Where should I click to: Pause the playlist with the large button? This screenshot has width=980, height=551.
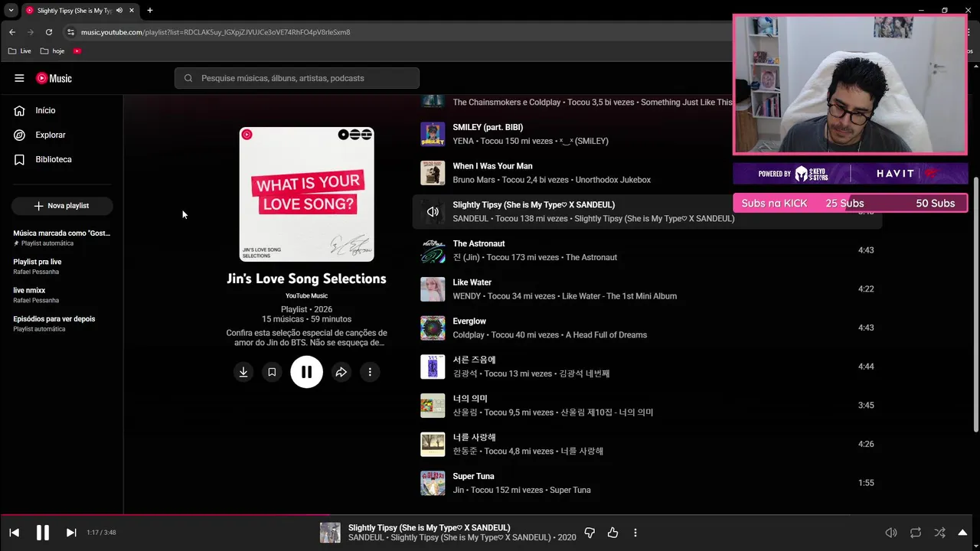tap(306, 372)
